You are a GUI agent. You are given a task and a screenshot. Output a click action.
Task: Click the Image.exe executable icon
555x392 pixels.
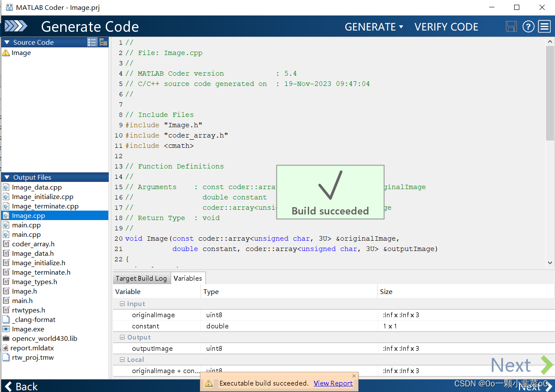[x=6, y=329]
